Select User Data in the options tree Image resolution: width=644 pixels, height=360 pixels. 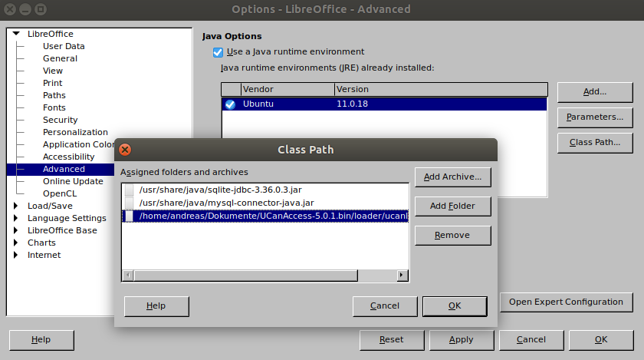point(64,46)
